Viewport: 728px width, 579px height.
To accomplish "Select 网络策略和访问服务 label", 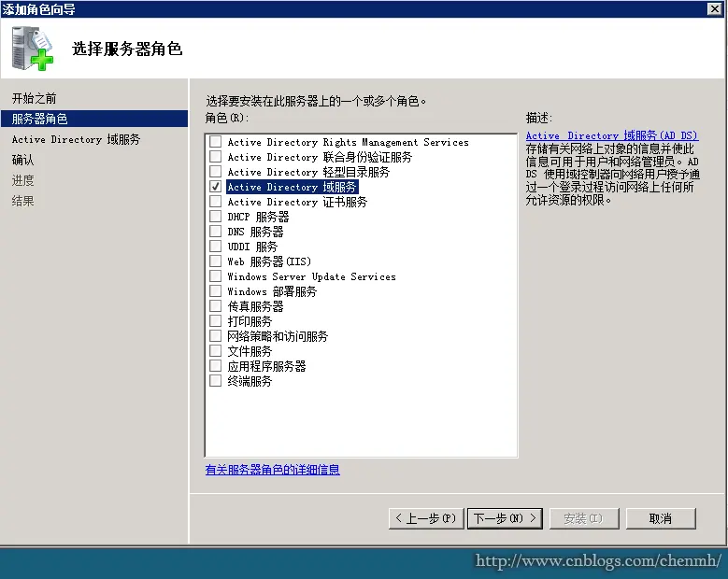I will coord(278,336).
